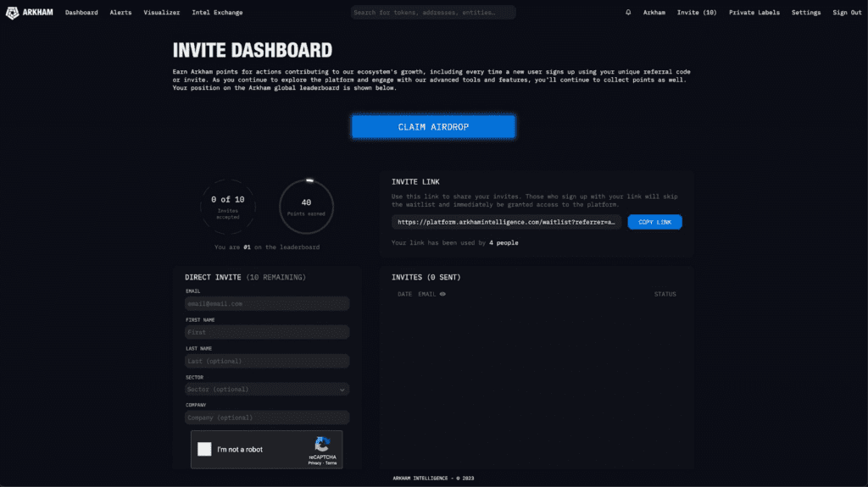The width and height of the screenshot is (868, 487).
Task: Click the "#1" leaderboard rank text
Action: (x=247, y=247)
